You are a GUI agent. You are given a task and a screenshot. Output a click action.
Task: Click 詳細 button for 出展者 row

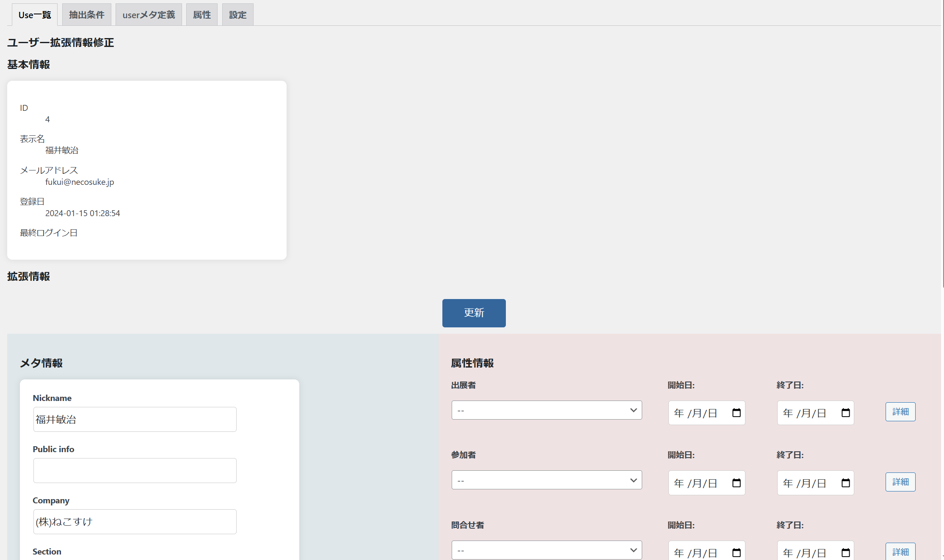pyautogui.click(x=900, y=412)
